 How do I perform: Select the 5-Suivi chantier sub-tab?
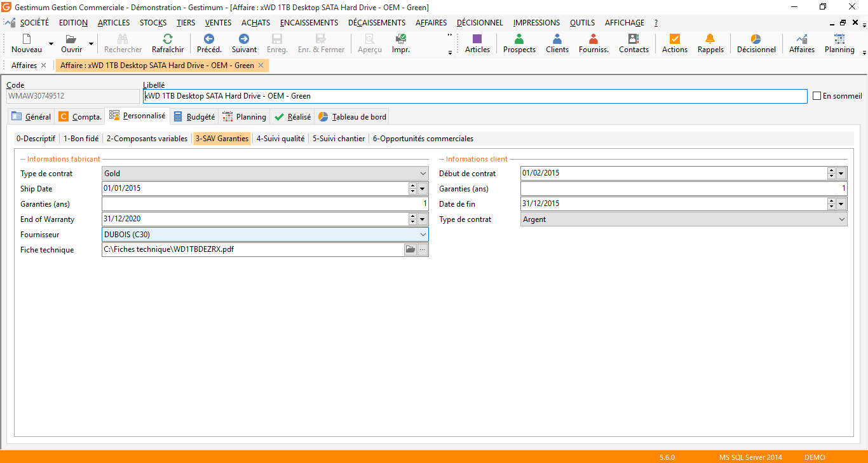pos(339,139)
